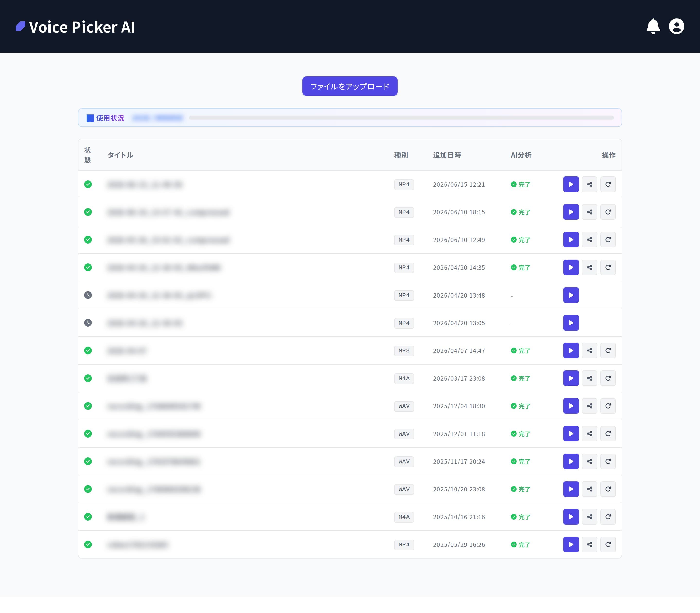Play the pending file added 2026/04/20 13:48
Viewport: 700px width, 613px height.
pyautogui.click(x=571, y=295)
